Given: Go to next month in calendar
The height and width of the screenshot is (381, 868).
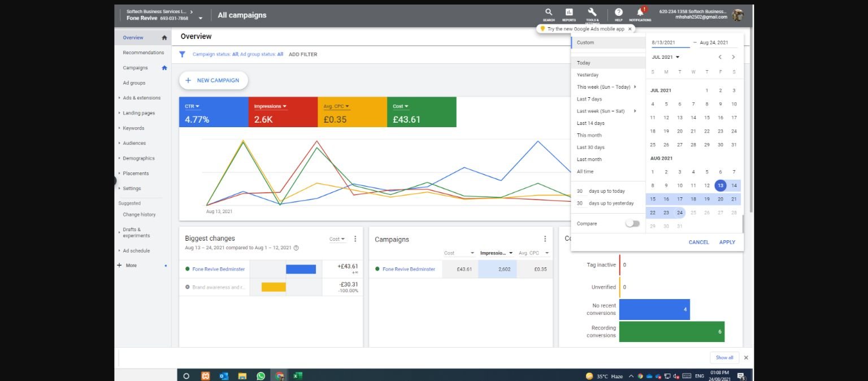Looking at the screenshot, I should (734, 57).
